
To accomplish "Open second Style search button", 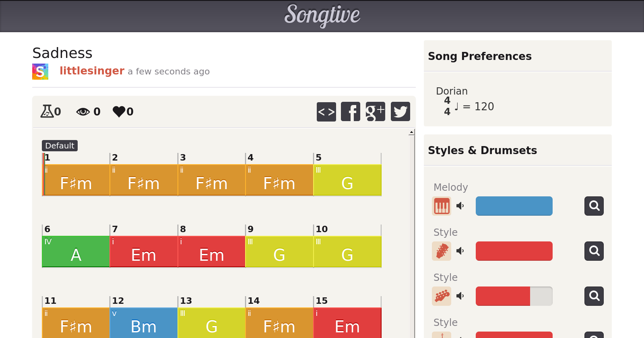I will tap(594, 296).
